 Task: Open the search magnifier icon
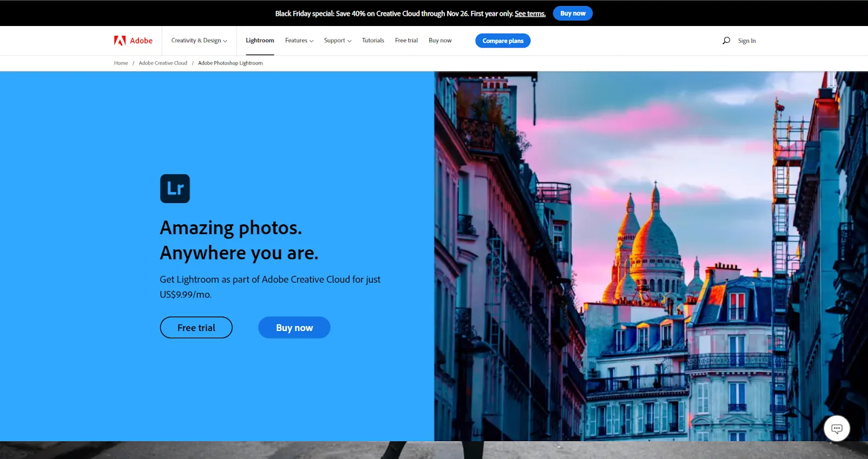pos(726,41)
